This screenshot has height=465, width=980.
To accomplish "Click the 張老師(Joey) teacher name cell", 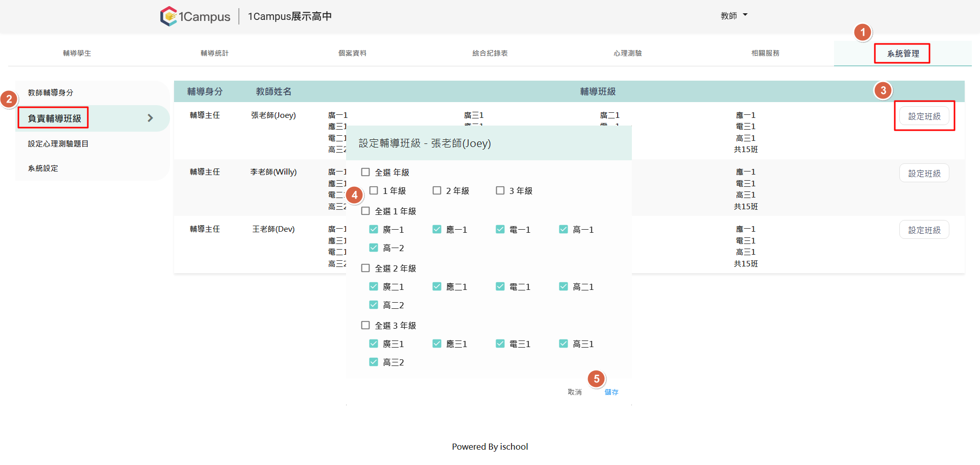I will 274,115.
